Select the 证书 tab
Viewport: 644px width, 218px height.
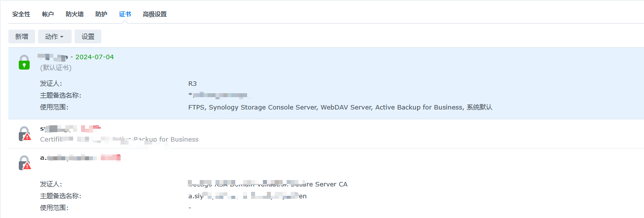[x=125, y=14]
